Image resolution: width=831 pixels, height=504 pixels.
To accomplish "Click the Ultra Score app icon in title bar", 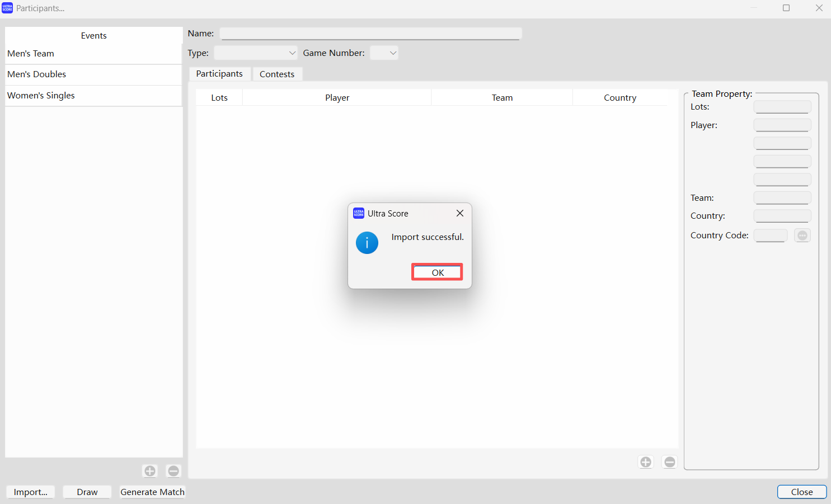I will coord(7,8).
